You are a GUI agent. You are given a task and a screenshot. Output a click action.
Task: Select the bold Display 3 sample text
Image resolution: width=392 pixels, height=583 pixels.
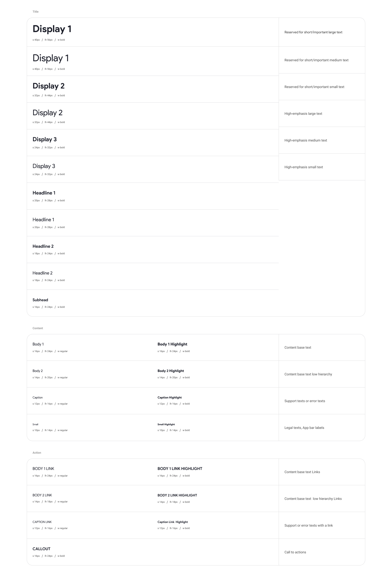pos(45,140)
